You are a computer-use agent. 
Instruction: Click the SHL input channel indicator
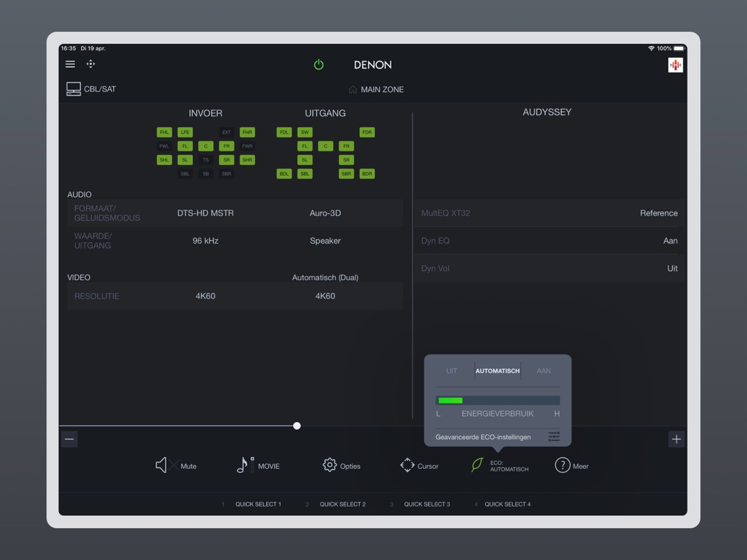click(164, 160)
